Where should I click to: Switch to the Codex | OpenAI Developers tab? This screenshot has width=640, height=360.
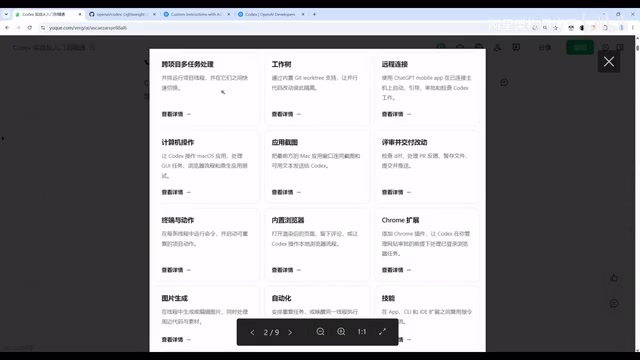271,14
